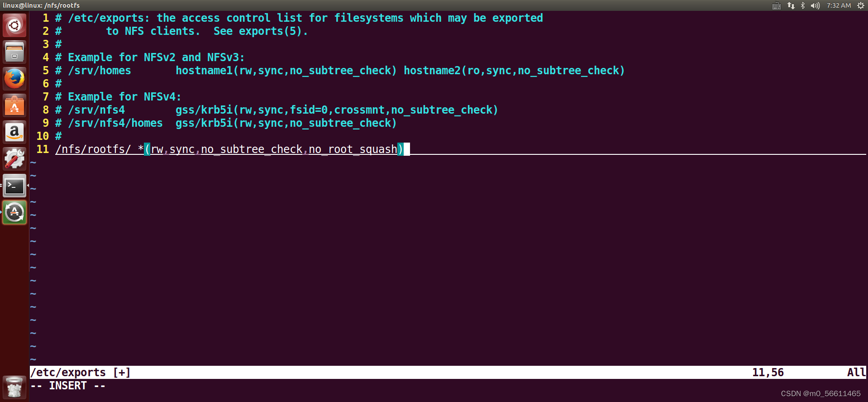Click the Bluetooth indicator in the top panel

(x=802, y=5)
